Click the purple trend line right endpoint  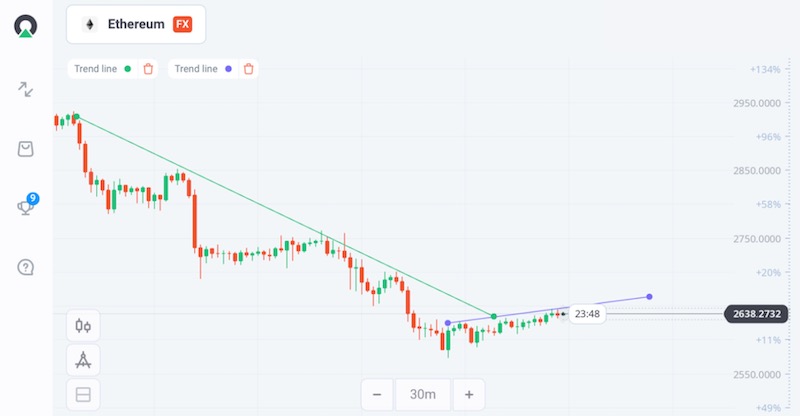tap(650, 296)
